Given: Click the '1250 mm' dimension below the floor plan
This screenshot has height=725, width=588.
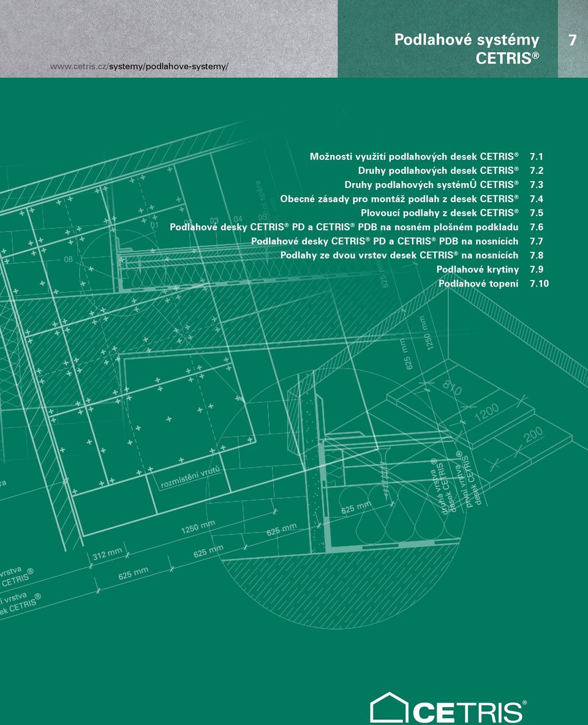Looking at the screenshot, I should [198, 527].
